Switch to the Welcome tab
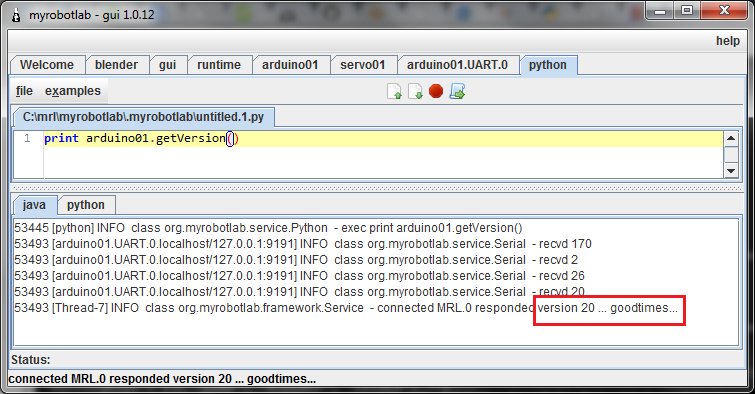 47,65
